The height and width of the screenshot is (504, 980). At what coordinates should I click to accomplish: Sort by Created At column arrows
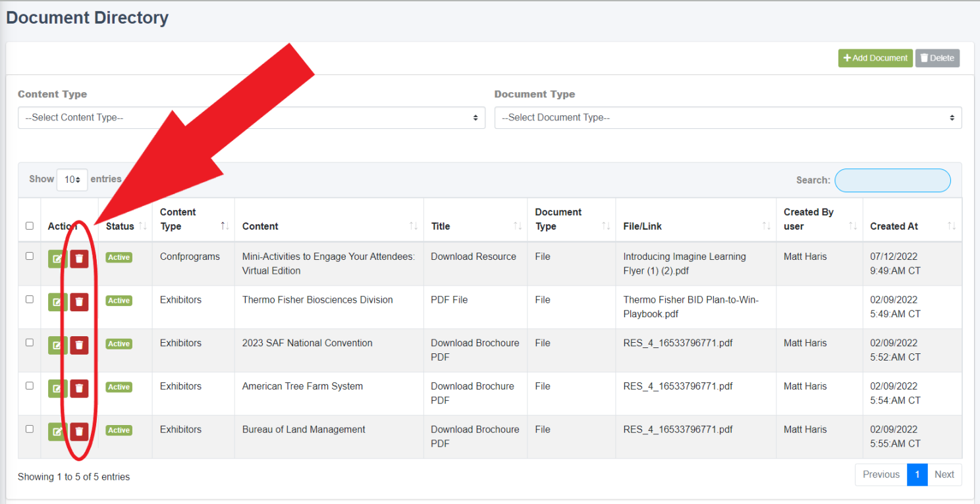(x=952, y=226)
